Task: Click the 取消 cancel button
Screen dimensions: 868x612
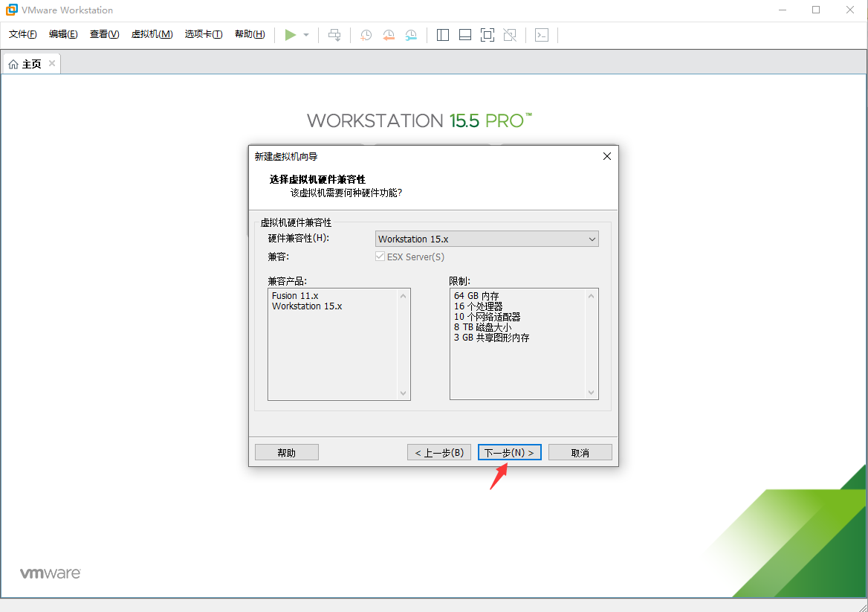Action: [580, 452]
